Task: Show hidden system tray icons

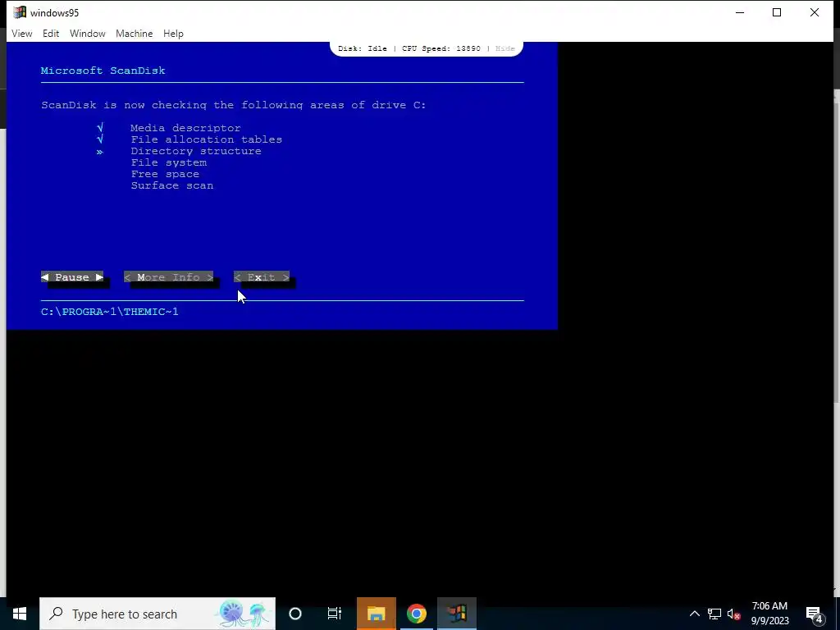Action: pos(694,614)
